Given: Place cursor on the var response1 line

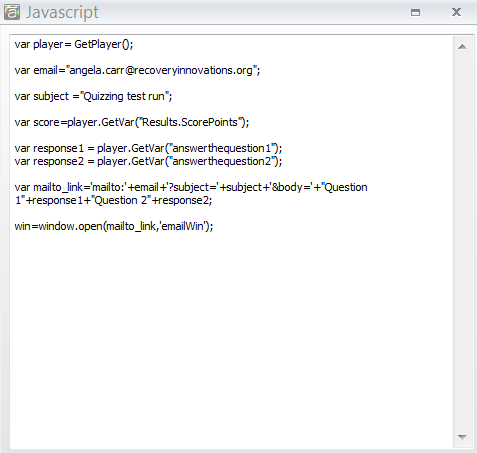Looking at the screenshot, I should (x=148, y=148).
